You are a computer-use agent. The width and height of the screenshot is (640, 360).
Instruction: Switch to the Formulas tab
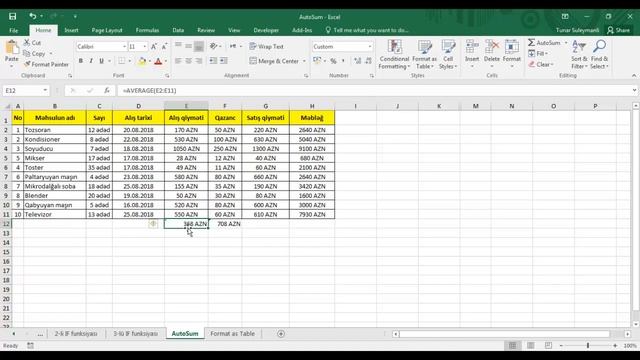147,30
